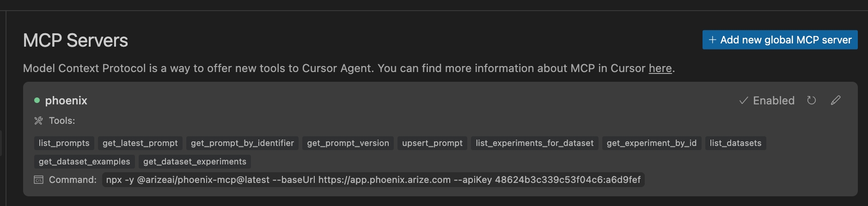Click the green phoenix status dot
Screen dimensions: 868x206
click(x=37, y=100)
